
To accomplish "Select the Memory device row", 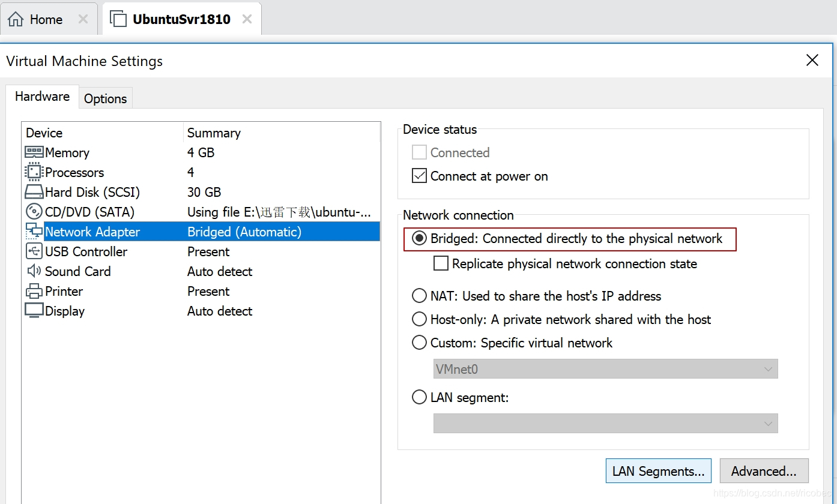I will 201,152.
